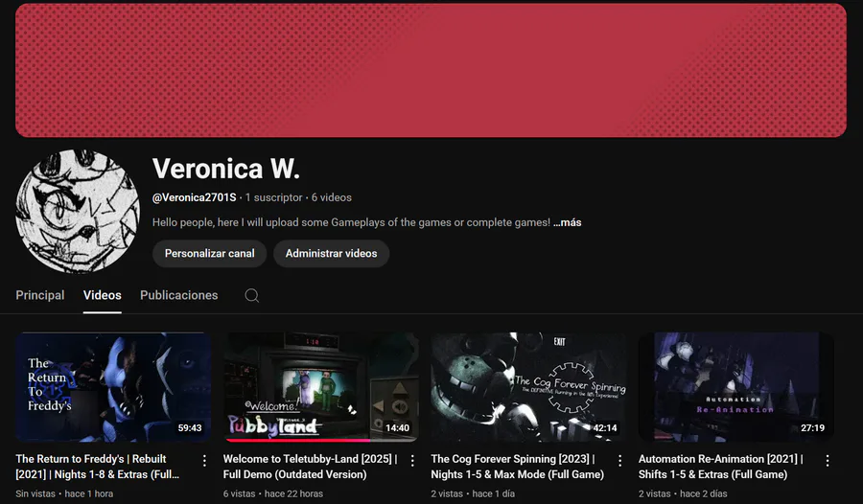Open options menu for Cog Forever Spinning video
The height and width of the screenshot is (504, 863).
click(619, 461)
